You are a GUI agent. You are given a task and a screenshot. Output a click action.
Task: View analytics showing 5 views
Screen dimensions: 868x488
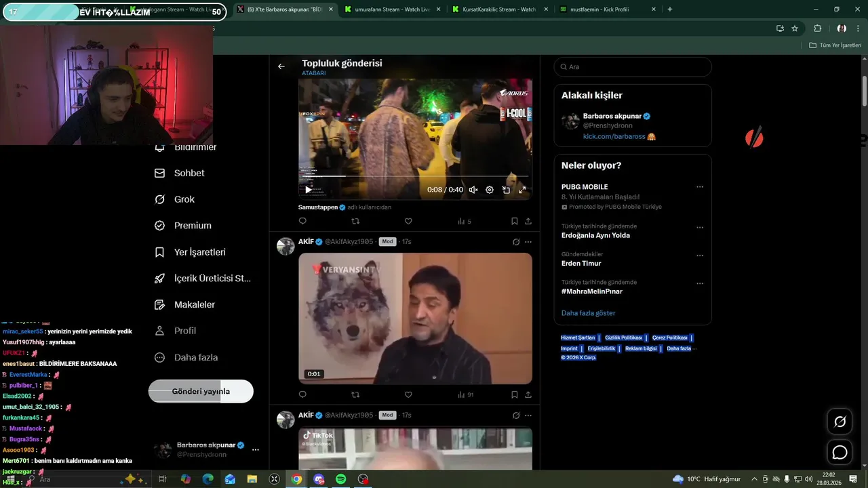click(465, 221)
